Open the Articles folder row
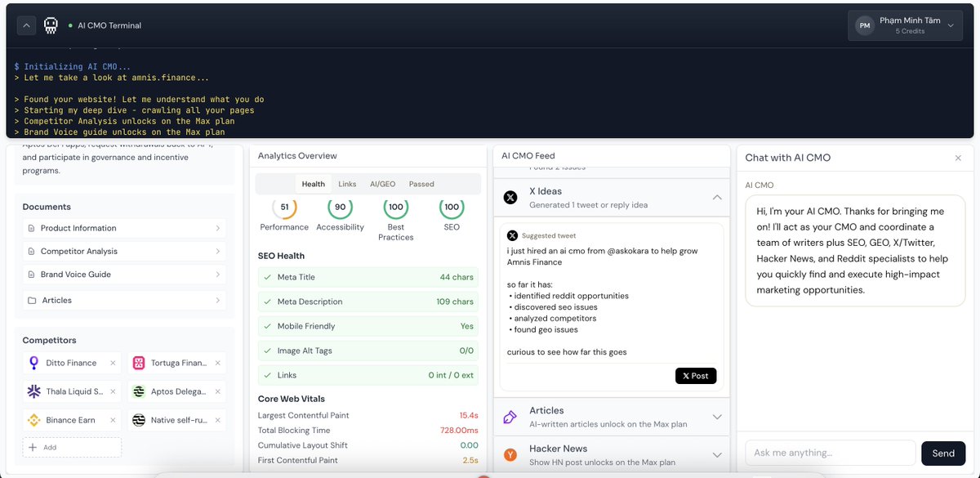 (x=124, y=300)
